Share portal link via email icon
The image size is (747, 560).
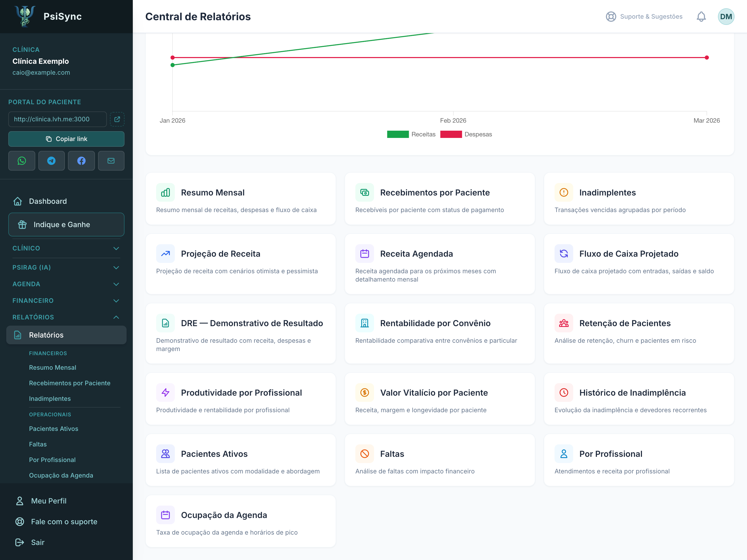coord(111,161)
